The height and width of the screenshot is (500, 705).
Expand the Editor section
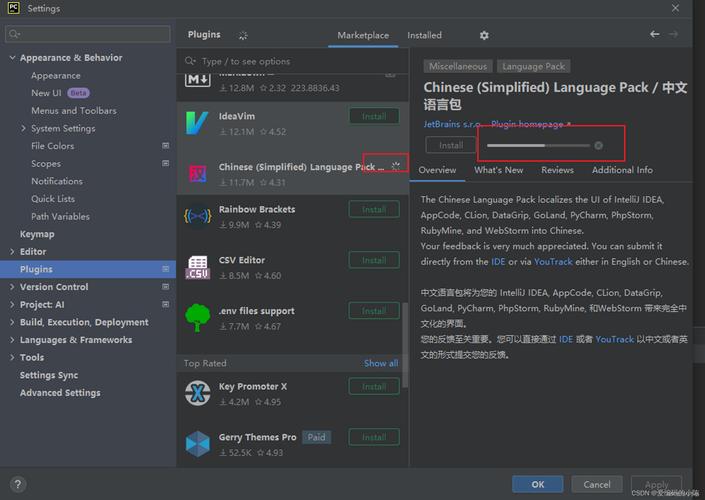(12, 251)
